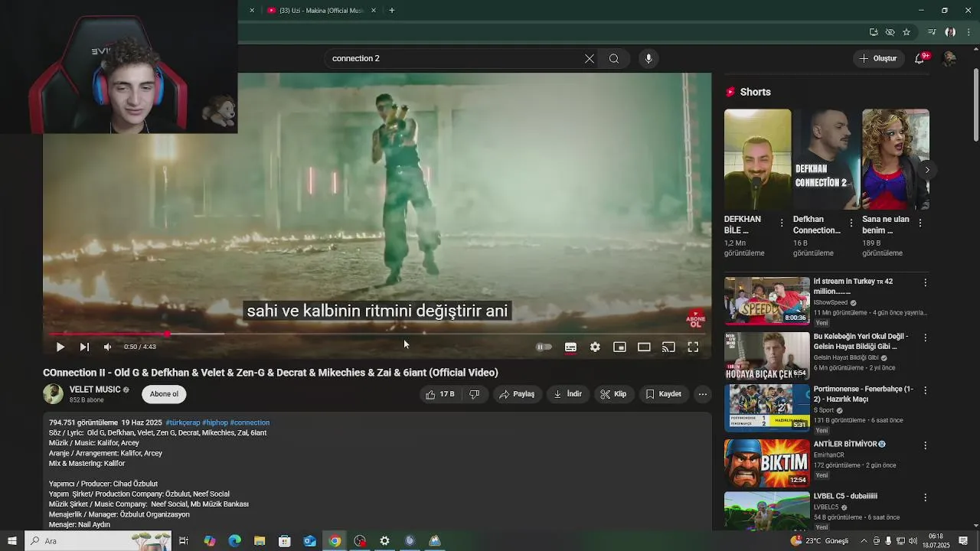Image resolution: width=980 pixels, height=551 pixels.
Task: Click the #hiphop hashtag
Action: (x=215, y=422)
